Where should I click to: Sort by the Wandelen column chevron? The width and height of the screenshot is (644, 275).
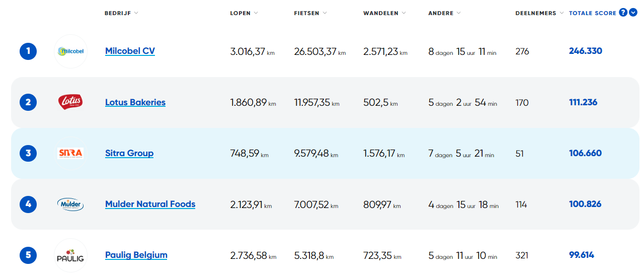pyautogui.click(x=404, y=13)
